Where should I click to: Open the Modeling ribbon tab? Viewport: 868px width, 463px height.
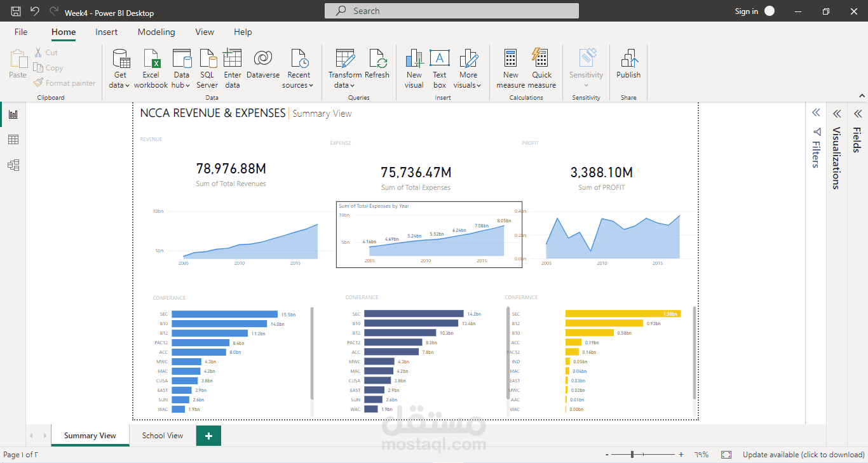[156, 32]
